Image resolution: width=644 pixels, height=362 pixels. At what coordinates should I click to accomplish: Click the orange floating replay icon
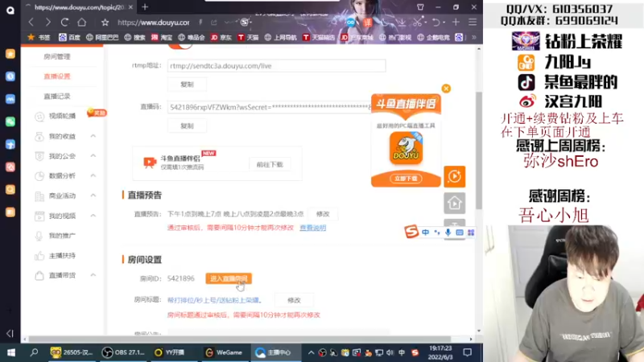454,176
